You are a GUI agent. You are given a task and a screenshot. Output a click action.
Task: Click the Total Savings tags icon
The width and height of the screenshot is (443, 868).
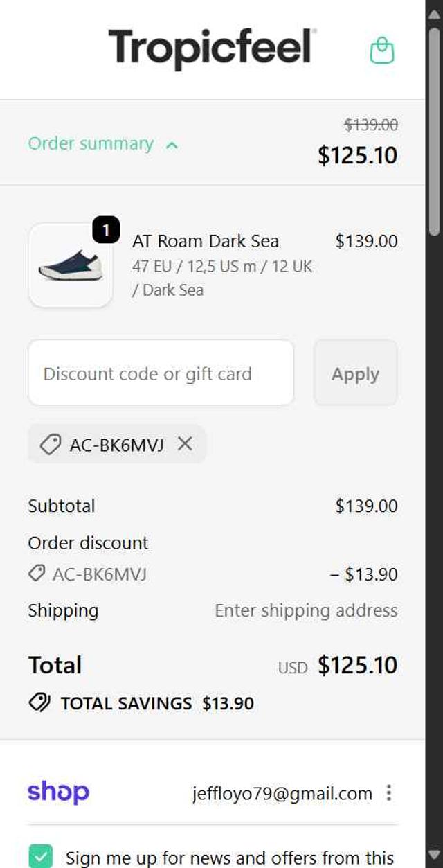(x=39, y=703)
